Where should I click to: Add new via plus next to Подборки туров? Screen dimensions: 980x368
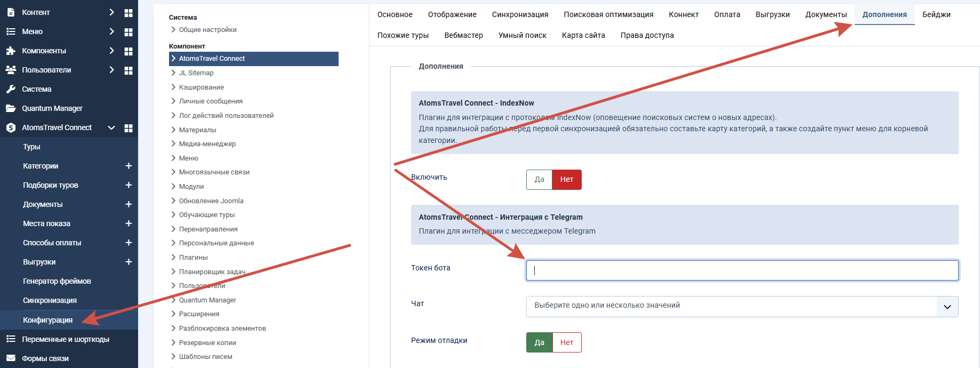coord(128,185)
